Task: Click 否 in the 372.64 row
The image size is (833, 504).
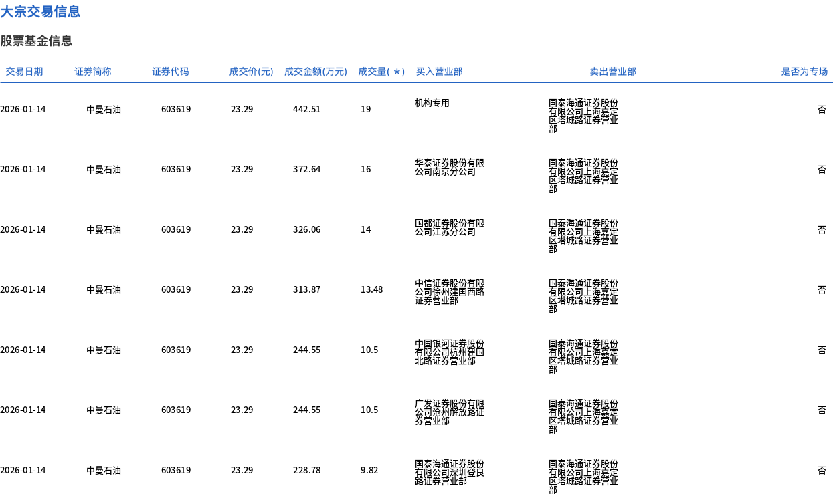Action: 822,169
